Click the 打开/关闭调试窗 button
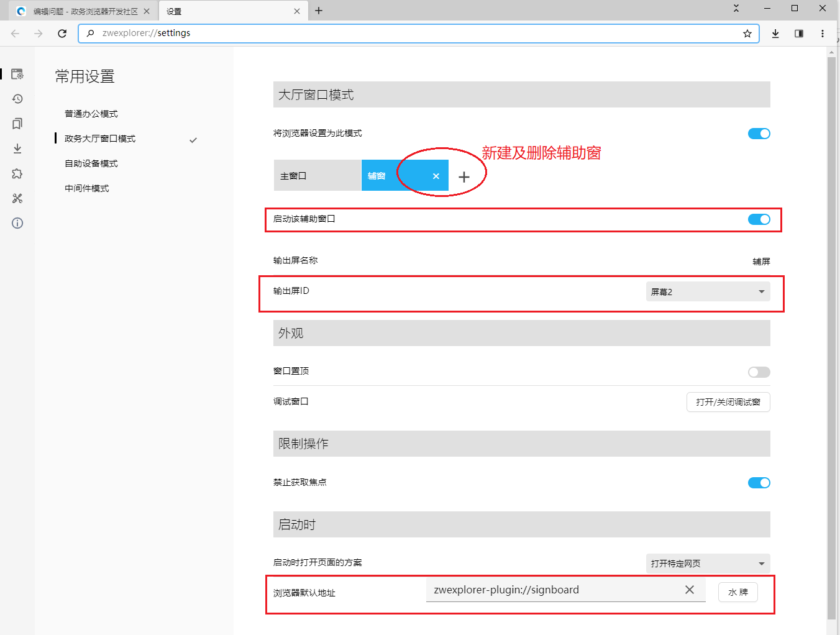 728,402
